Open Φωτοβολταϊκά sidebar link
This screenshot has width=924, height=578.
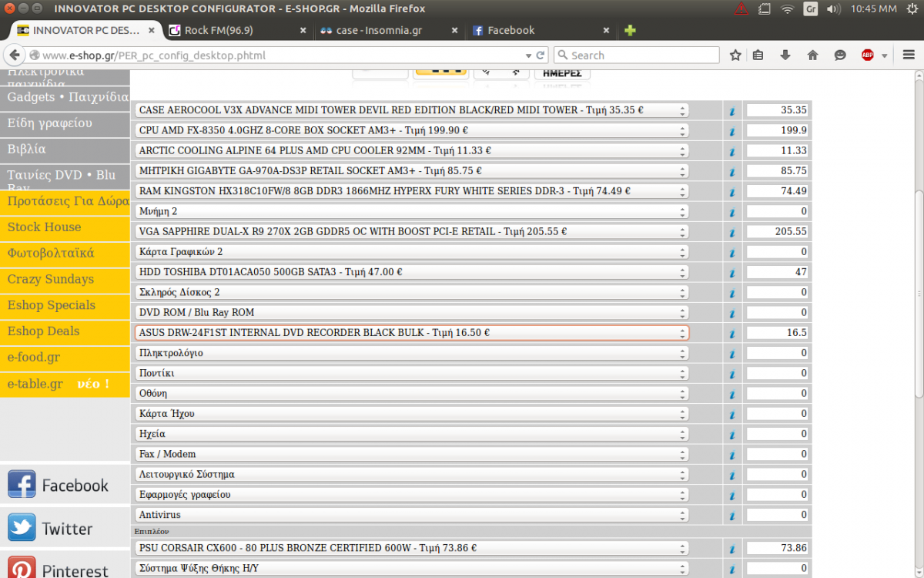tap(65, 254)
